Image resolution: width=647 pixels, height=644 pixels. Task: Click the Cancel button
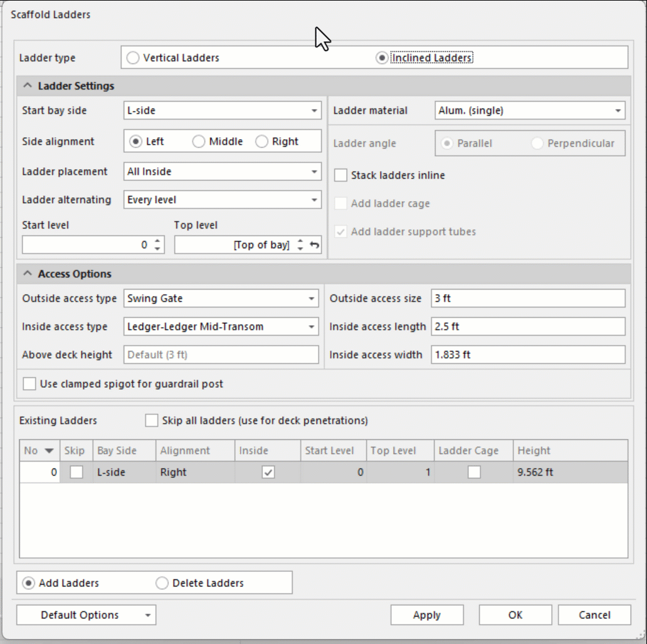coord(594,615)
